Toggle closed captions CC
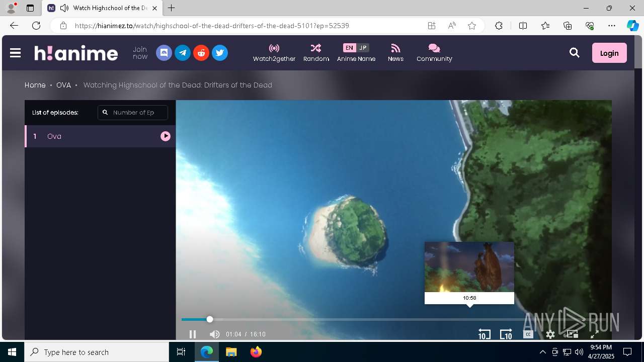 528,334
